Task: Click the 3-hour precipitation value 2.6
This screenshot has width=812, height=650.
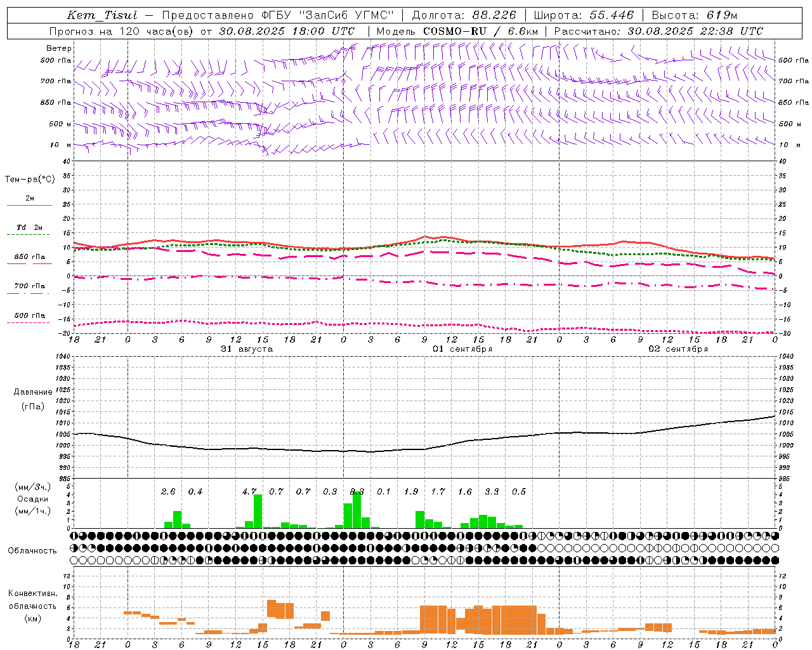Action: click(x=168, y=492)
